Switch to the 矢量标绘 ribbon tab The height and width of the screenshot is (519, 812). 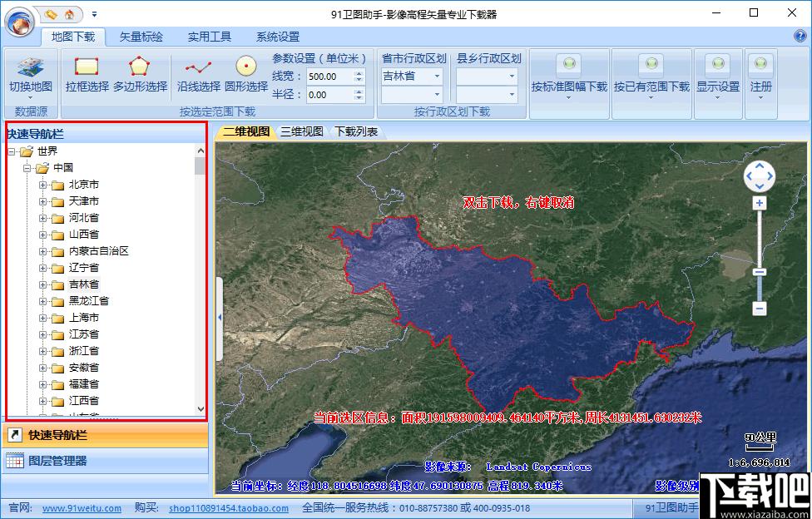141,37
